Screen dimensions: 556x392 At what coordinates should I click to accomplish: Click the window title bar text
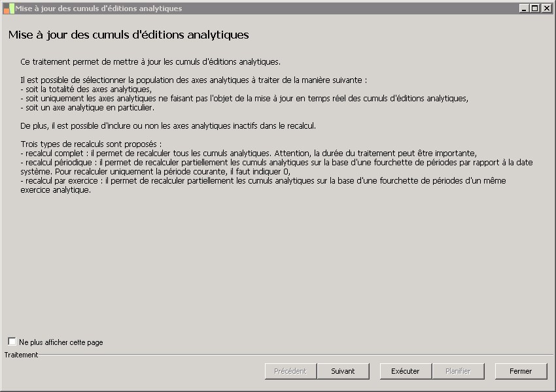coord(99,8)
